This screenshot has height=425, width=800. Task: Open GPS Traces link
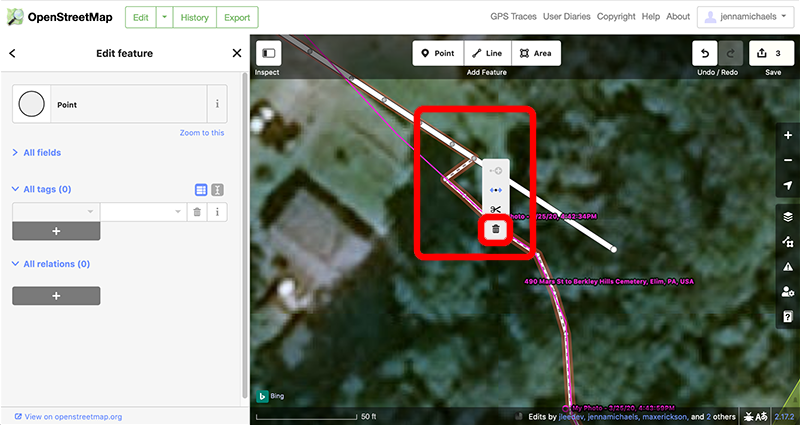point(513,16)
